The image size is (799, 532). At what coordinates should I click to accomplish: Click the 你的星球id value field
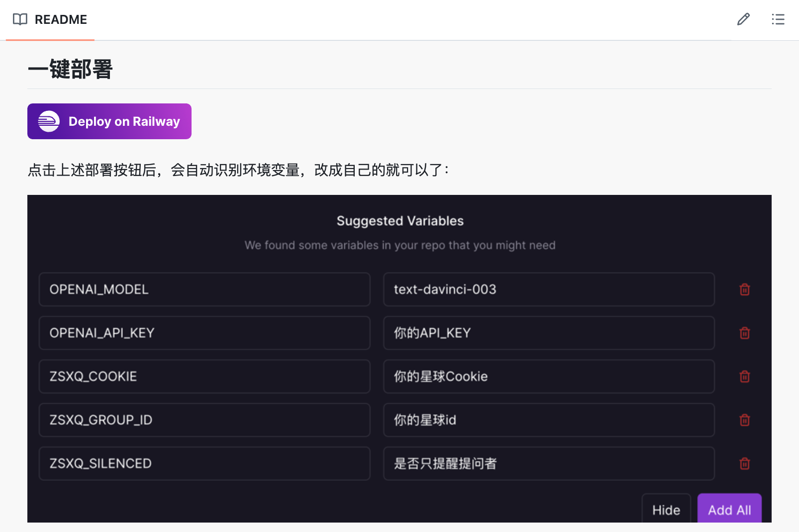(x=549, y=420)
